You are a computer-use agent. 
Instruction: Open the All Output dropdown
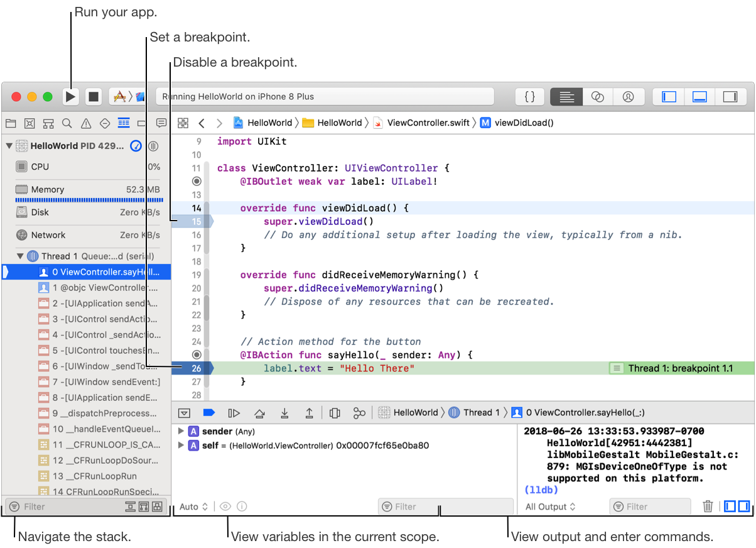(x=550, y=507)
